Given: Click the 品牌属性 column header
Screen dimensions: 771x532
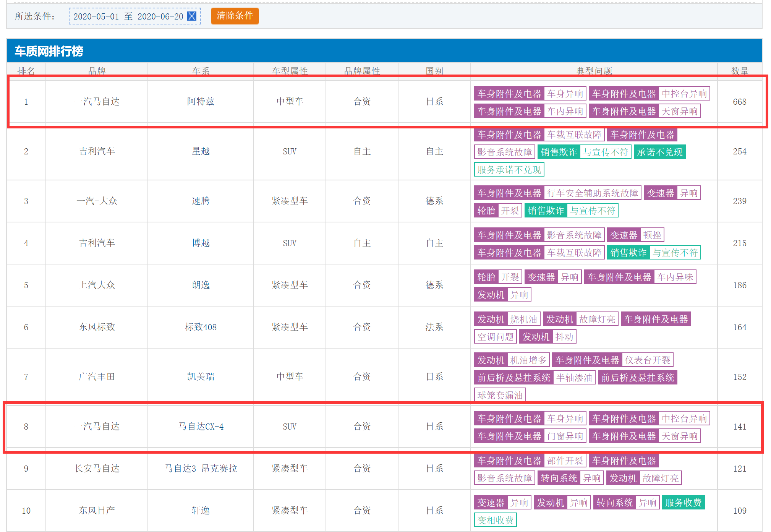Looking at the screenshot, I should pos(362,71).
